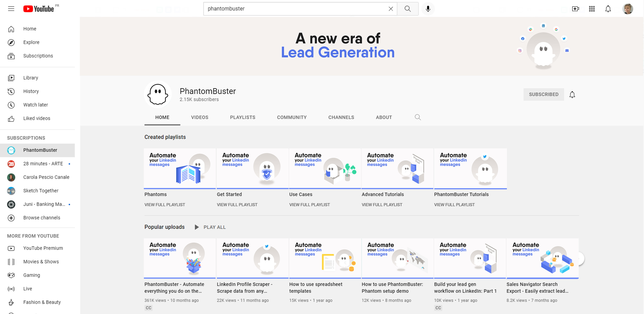The image size is (644, 314).
Task: Switch to the VIDEOS tab
Action: click(x=200, y=117)
